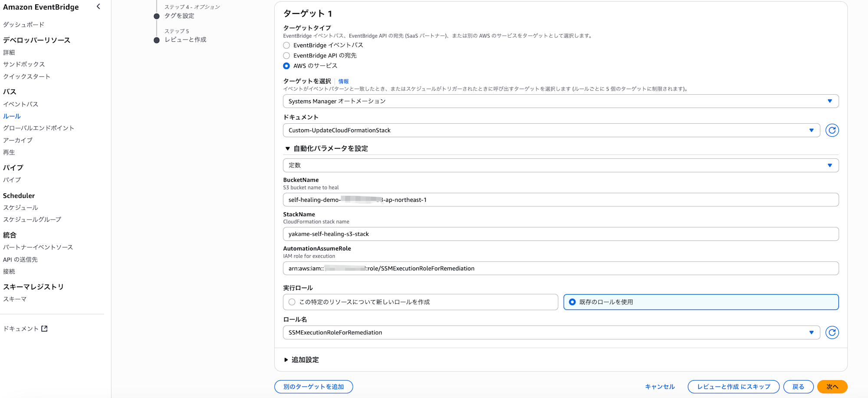Select the AWS service radio button
The image size is (868, 398).
point(286,66)
